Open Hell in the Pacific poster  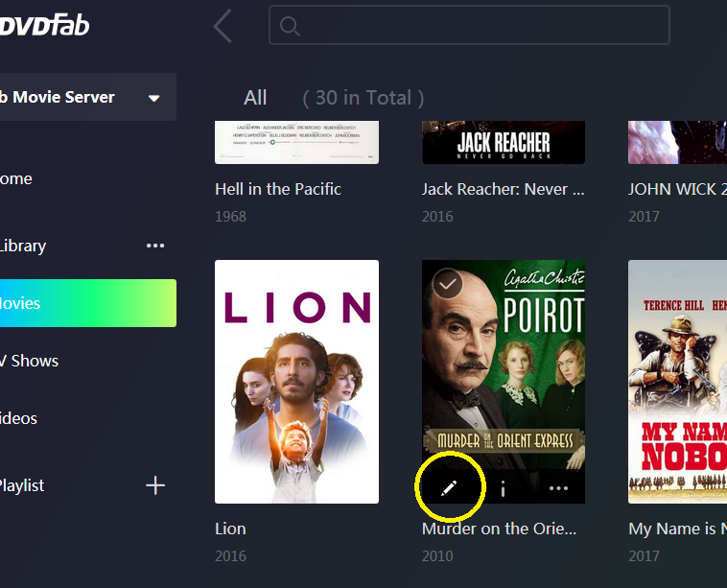tap(296, 142)
